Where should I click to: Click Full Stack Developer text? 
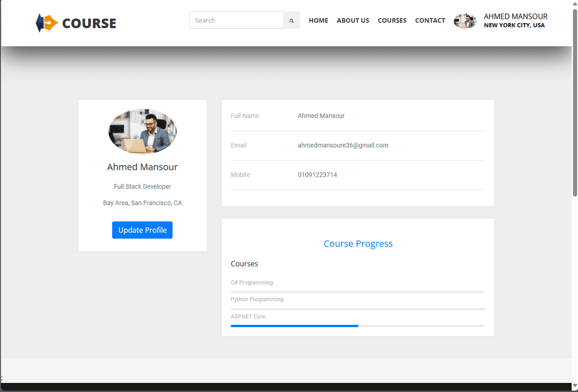(142, 187)
